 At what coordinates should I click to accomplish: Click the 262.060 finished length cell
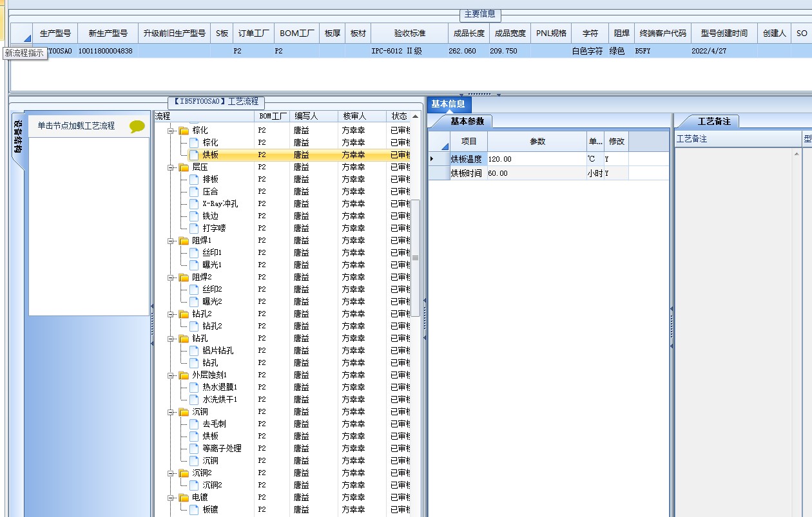tap(469, 51)
